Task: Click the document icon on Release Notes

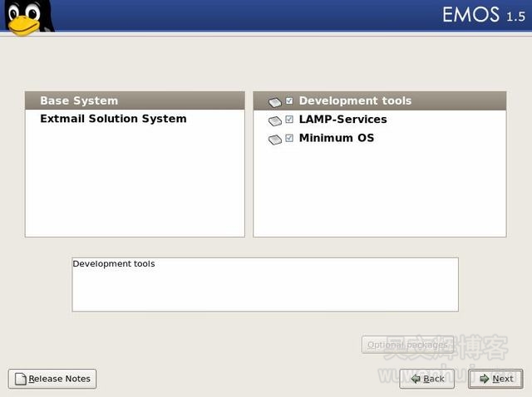Action: pyautogui.click(x=20, y=379)
